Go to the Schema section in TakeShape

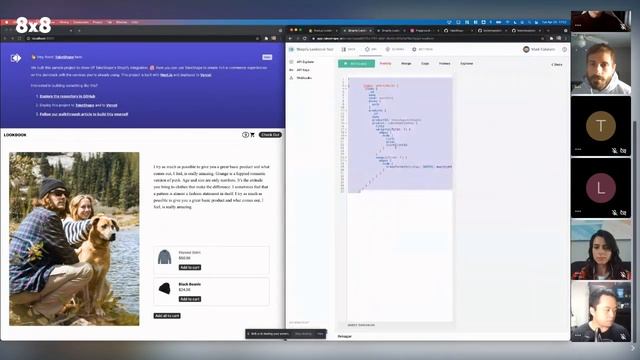[x=395, y=49]
